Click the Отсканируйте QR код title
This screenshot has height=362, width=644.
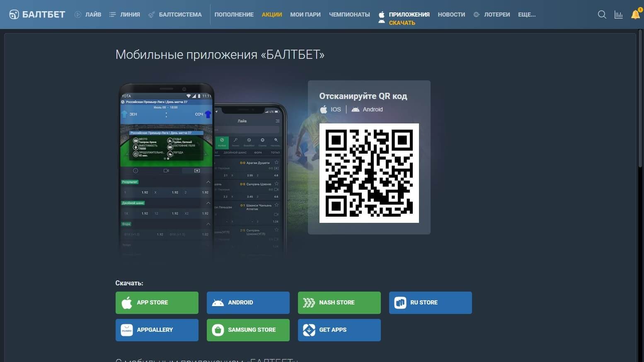click(x=363, y=96)
